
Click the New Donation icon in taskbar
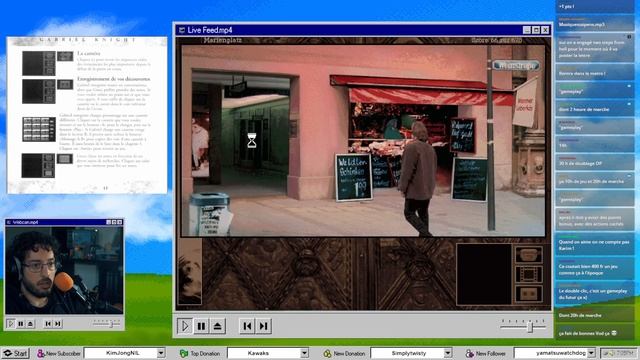click(x=327, y=353)
